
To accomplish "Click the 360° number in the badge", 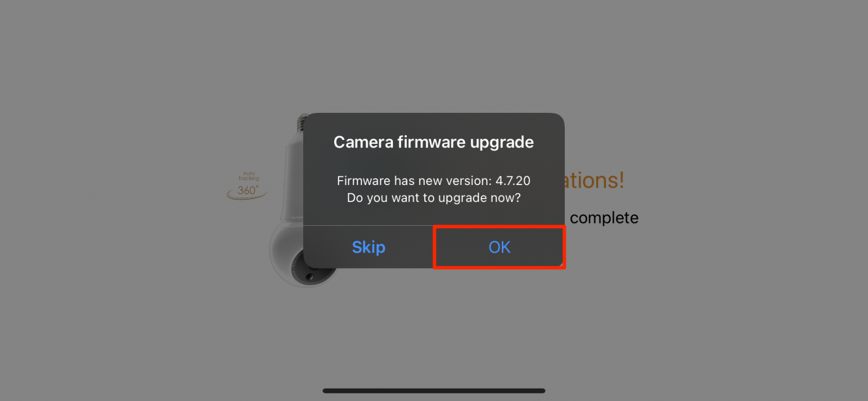I will pos(247,190).
